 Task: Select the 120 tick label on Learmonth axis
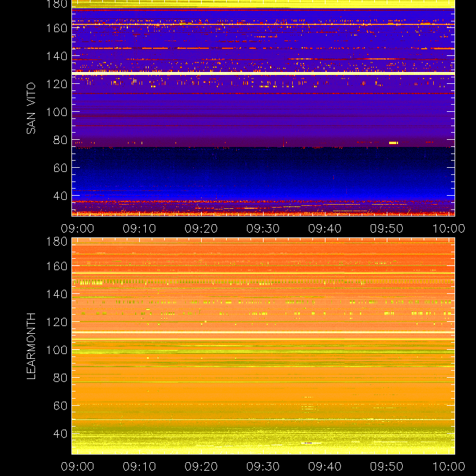coord(57,322)
